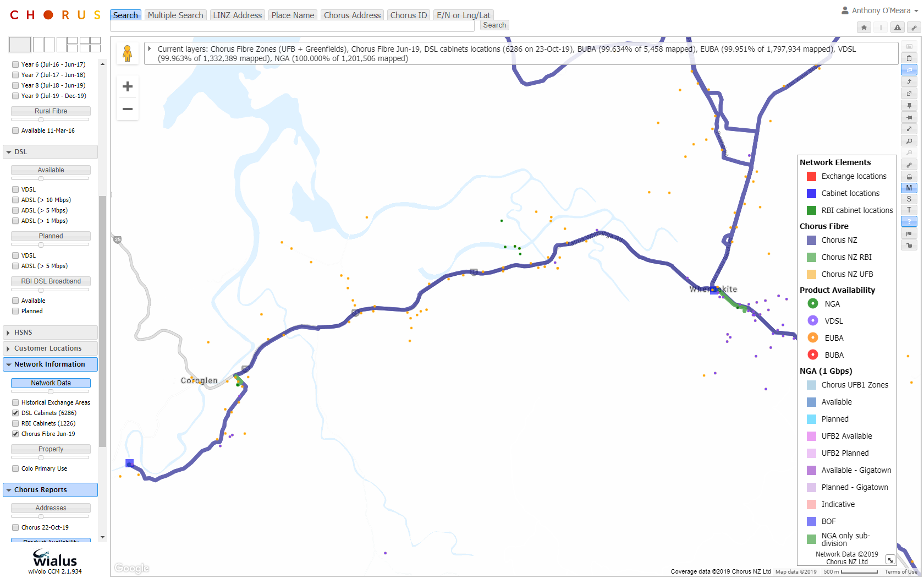Click the curved up arrow icon
924x578 pixels.
coord(909,81)
